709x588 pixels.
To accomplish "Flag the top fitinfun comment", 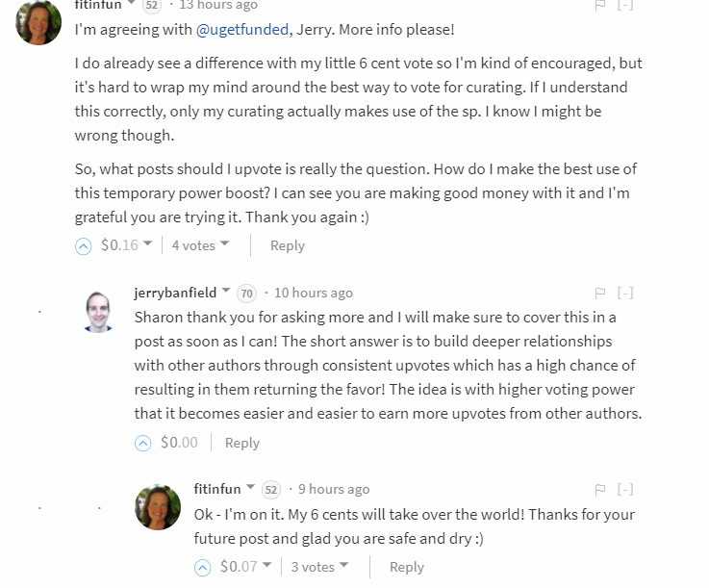I will [x=599, y=6].
